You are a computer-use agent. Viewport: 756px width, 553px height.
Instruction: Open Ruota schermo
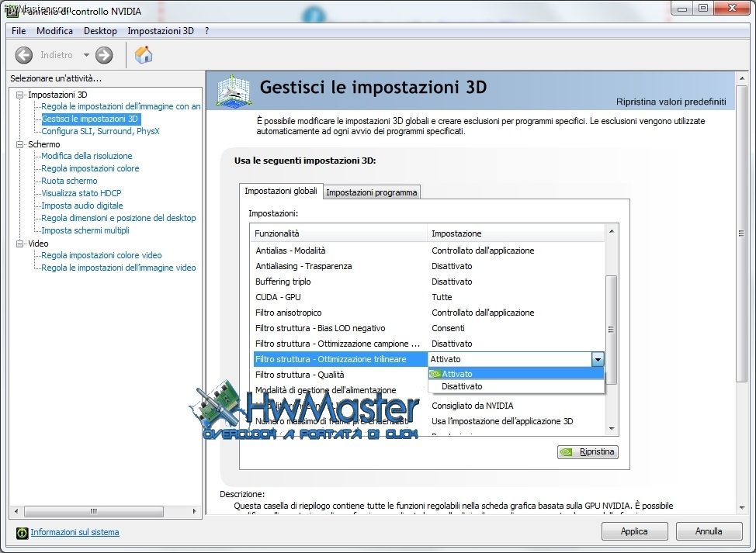tap(69, 181)
